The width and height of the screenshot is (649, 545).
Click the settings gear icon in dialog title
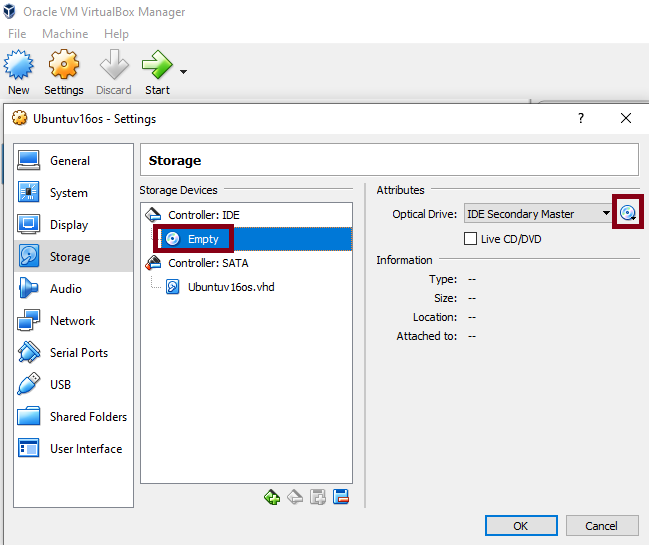[19, 118]
